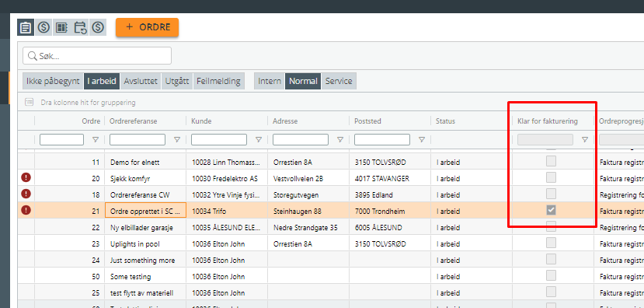This screenshot has width=644, height=308.
Task: Click customer '10034 Trifo' cell
Action: point(227,212)
